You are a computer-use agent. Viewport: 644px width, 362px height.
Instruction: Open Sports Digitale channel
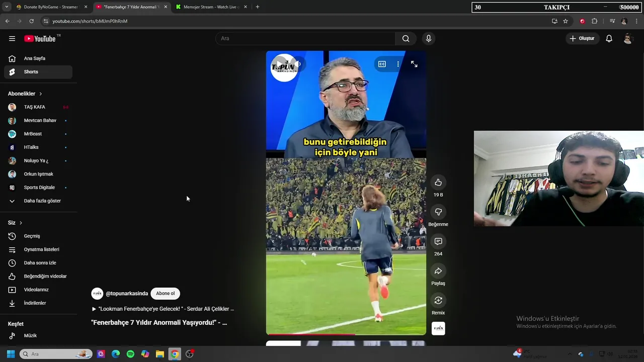coord(38,188)
